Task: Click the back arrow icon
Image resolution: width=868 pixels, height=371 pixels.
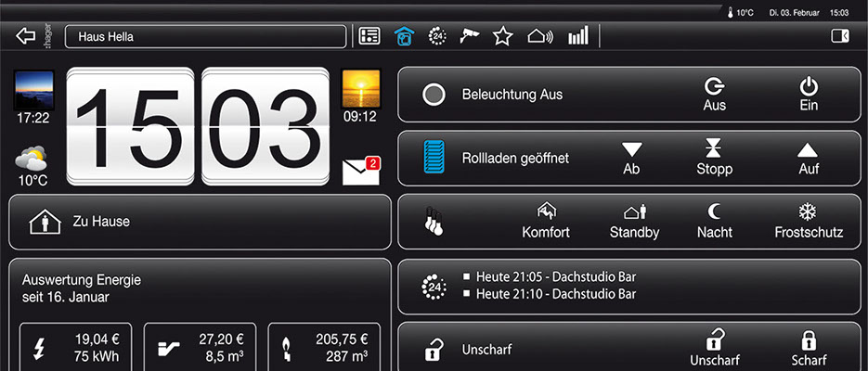Action: point(26,37)
